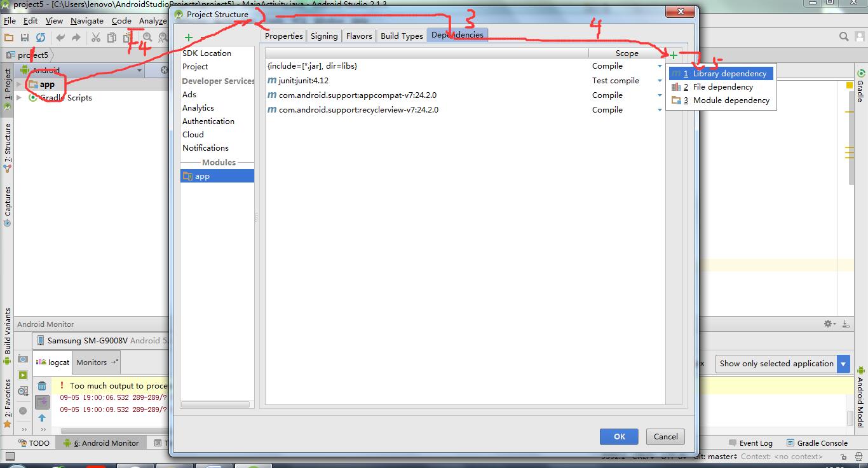The height and width of the screenshot is (468, 868).
Task: Click the green plus in Project Structure sidebar
Action: pos(188,38)
